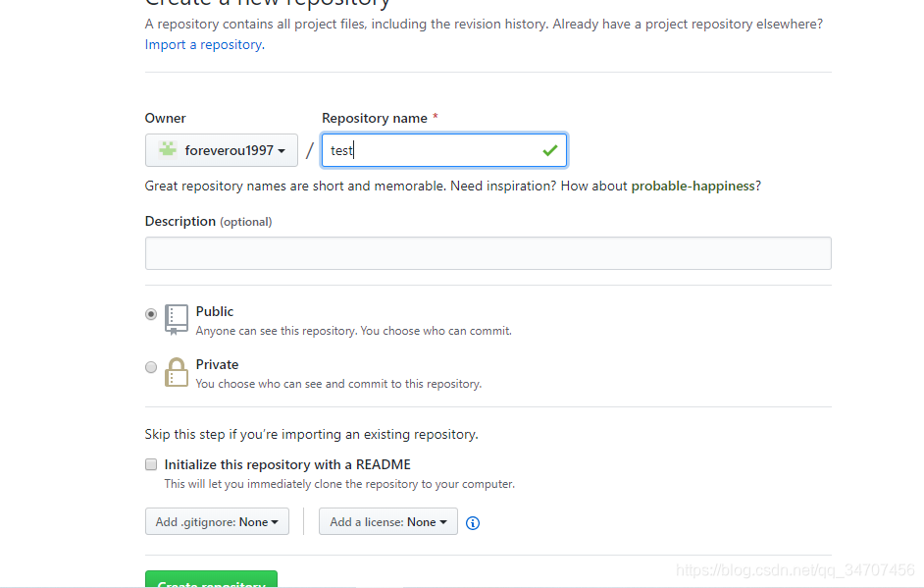Screen dimensions: 924x588
Task: Click the Import a repository link
Action: coord(203,44)
